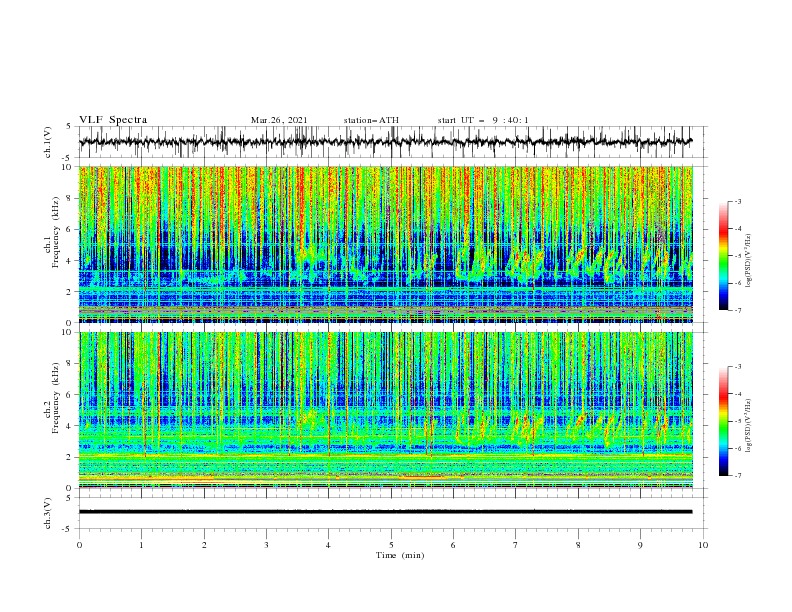Click the "-3" tick on lower color bar

tap(737, 367)
